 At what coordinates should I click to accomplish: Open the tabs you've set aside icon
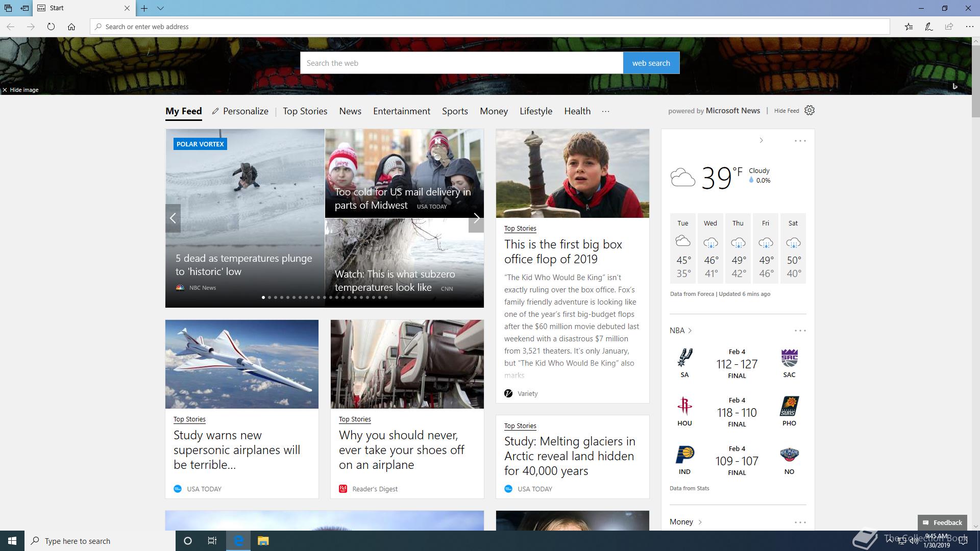pyautogui.click(x=8, y=8)
